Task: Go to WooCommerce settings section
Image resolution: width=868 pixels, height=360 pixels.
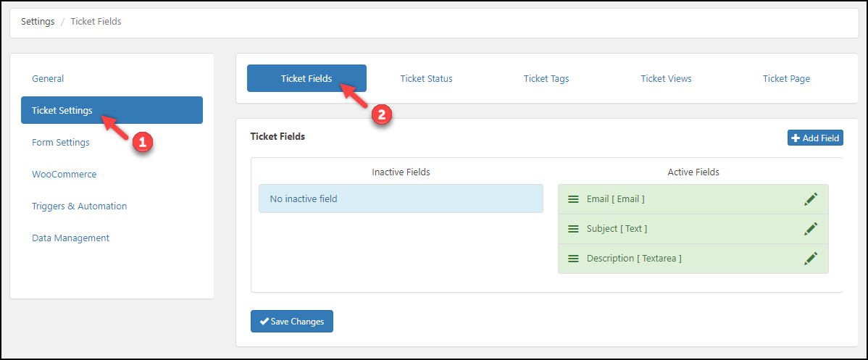Action: coord(64,175)
